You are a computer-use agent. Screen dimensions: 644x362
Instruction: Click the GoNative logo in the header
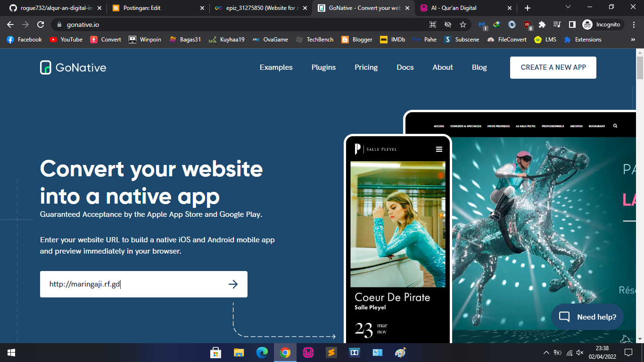click(x=73, y=67)
